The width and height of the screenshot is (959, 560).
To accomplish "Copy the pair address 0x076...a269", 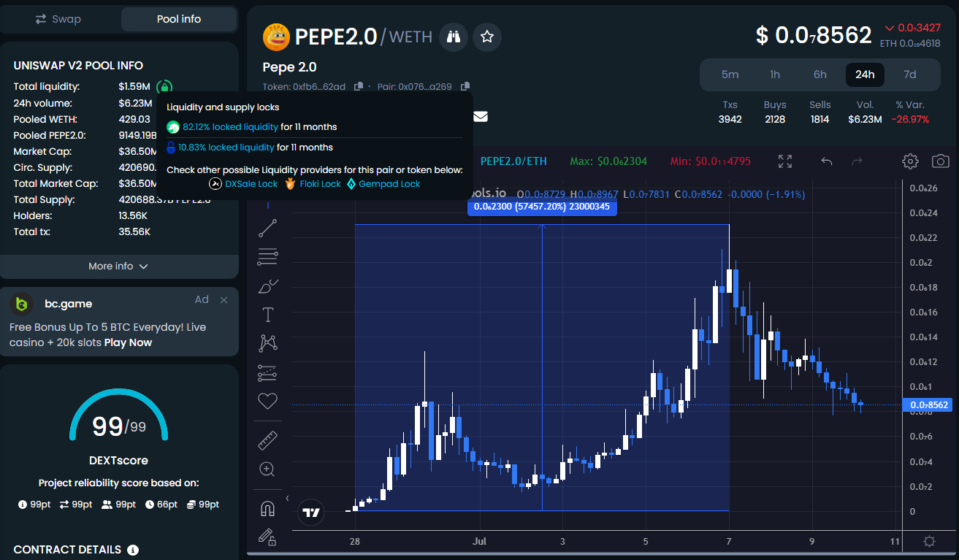I will point(465,87).
